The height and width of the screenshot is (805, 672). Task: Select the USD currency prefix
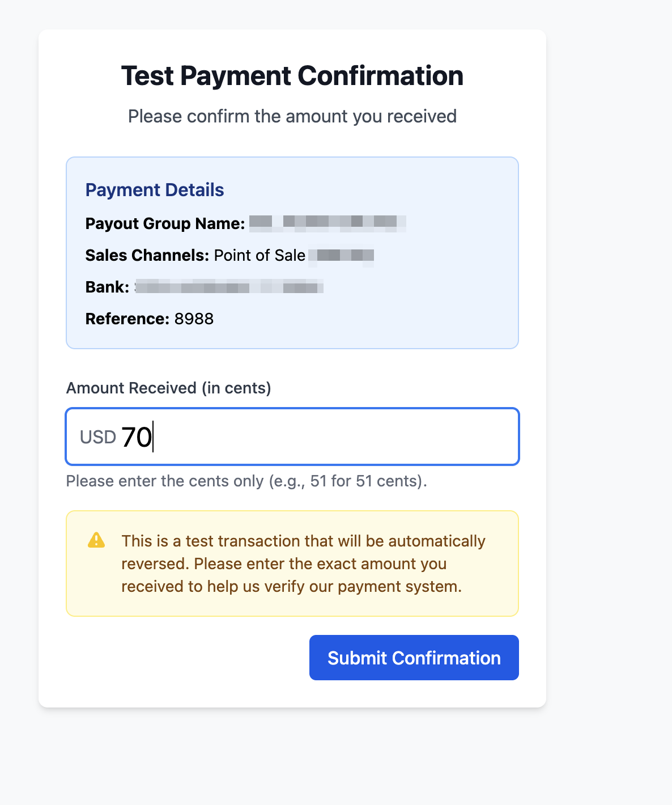coord(97,437)
